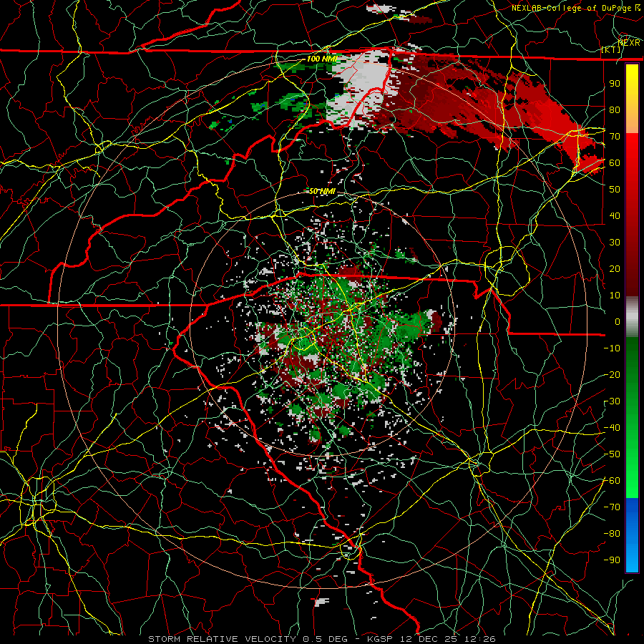Viewport: 644px width, 644px height.
Task: Click the -60 value on velocity scale
Action: click(x=612, y=481)
